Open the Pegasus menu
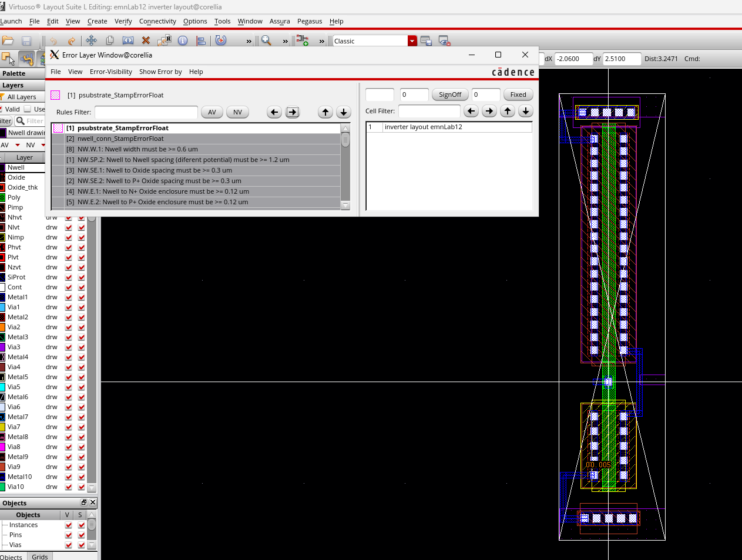This screenshot has width=742, height=560. pos(310,21)
